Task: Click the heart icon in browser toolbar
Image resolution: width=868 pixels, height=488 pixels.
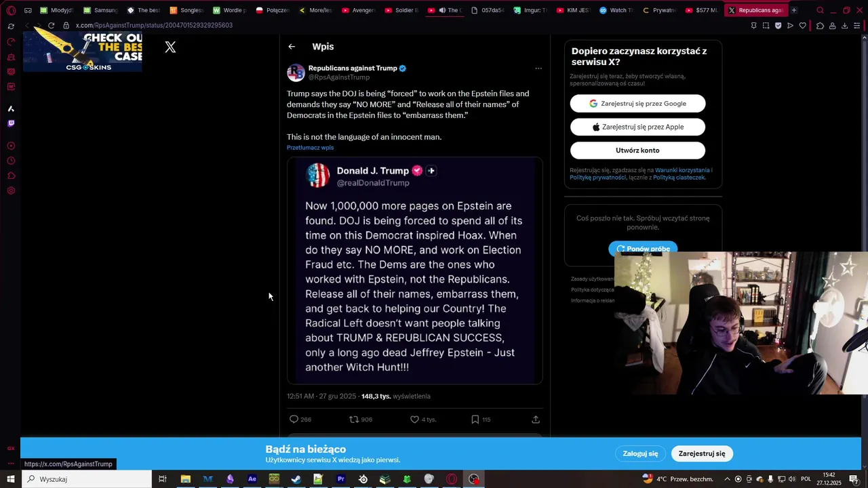Action: coord(802,26)
